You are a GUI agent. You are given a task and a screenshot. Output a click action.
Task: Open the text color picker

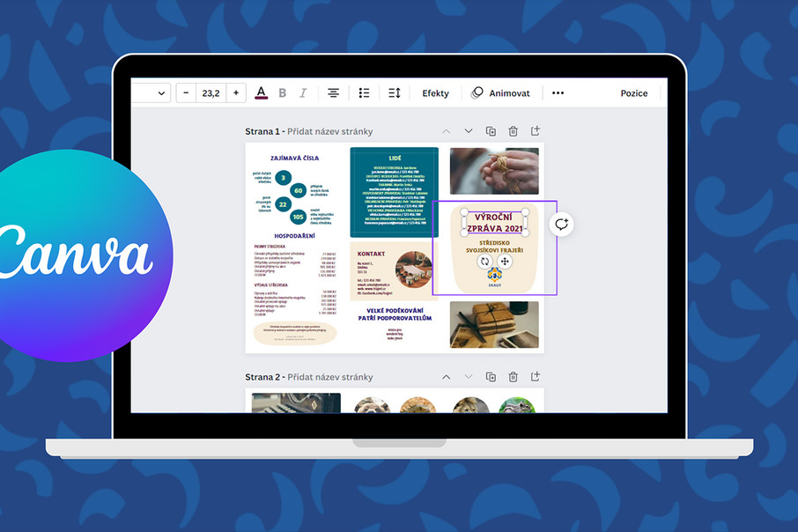tap(261, 93)
